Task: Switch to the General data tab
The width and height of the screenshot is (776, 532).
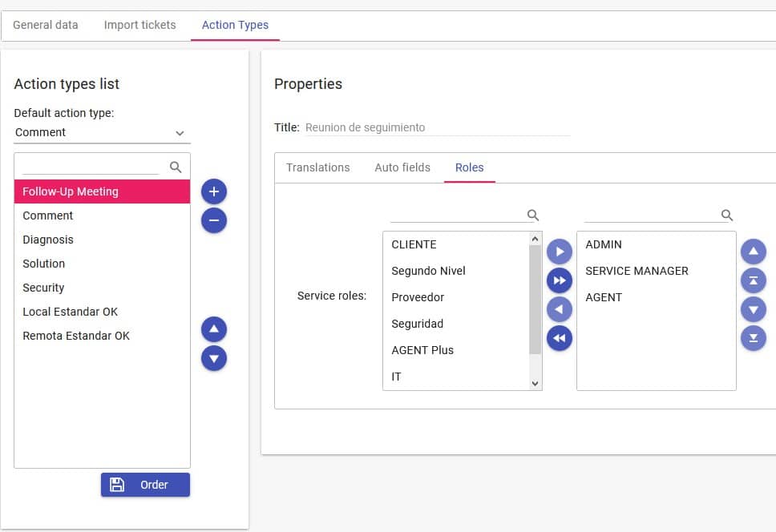Action: click(46, 25)
